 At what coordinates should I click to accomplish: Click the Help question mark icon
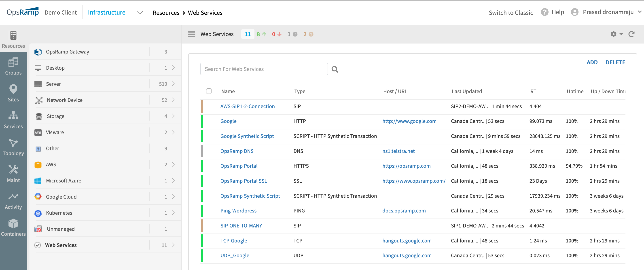tap(544, 12)
